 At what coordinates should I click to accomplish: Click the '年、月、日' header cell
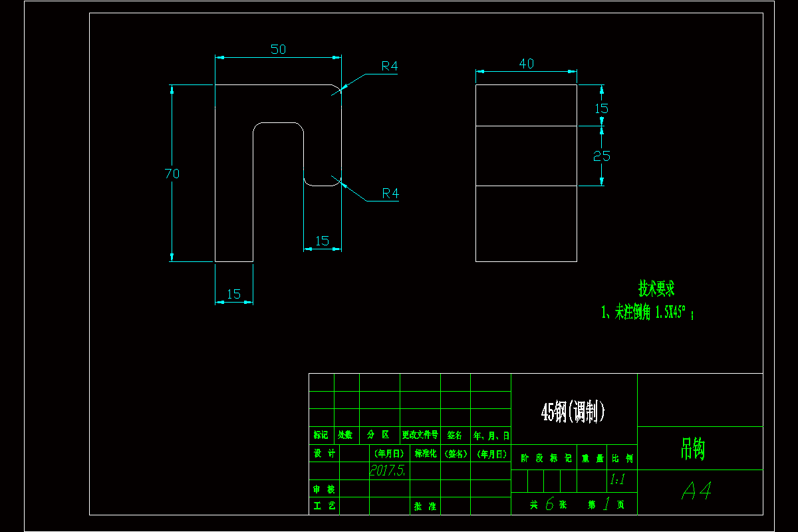pos(491,436)
